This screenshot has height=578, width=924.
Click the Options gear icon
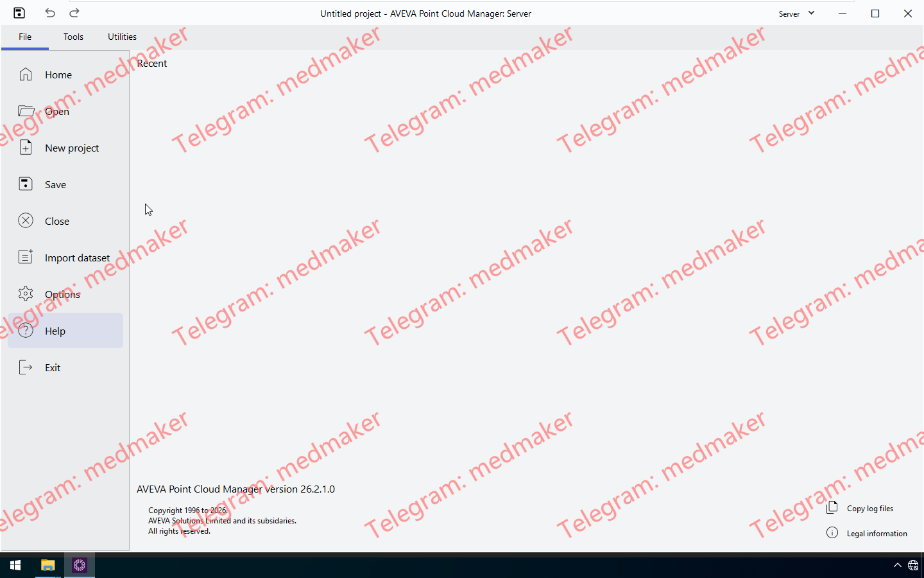[26, 294]
